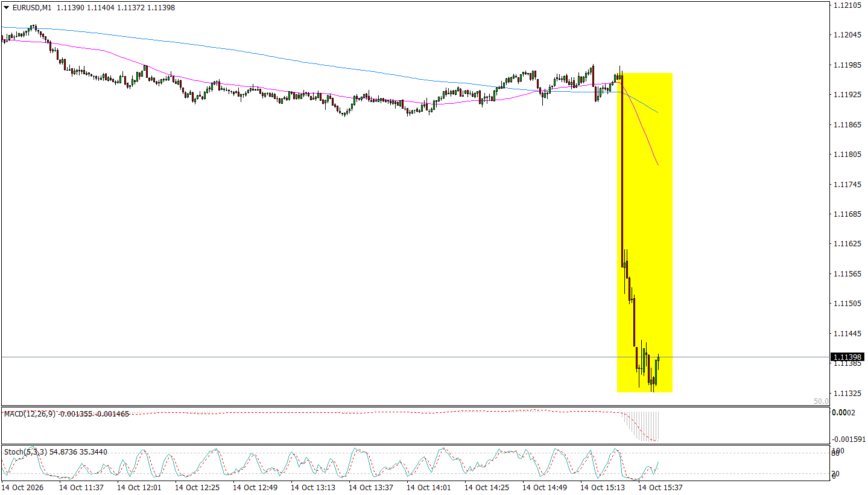Click the 14 Oct 11:37 time label
The height and width of the screenshot is (495, 868).
pos(82,487)
